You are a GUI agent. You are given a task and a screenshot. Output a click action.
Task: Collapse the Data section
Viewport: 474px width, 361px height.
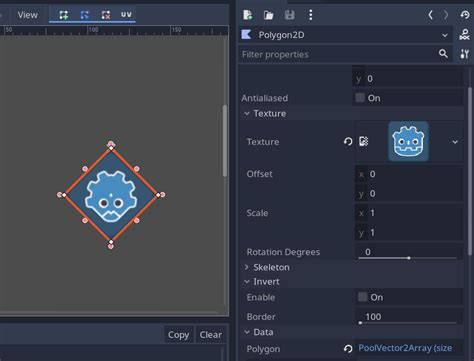(352, 332)
